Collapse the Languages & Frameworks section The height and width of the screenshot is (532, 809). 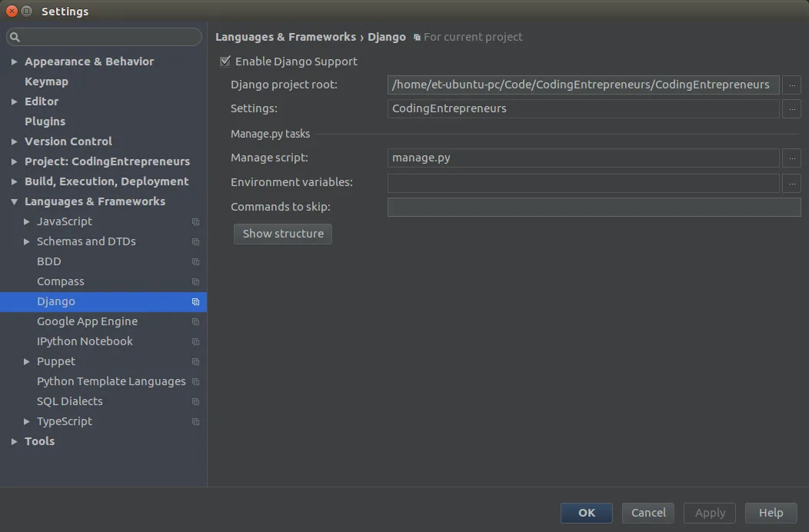[15, 201]
